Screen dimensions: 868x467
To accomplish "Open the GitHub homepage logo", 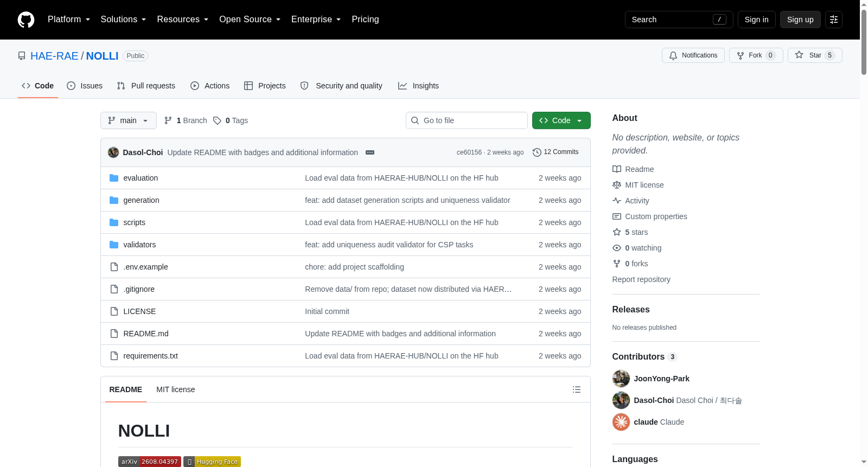I will point(26,20).
